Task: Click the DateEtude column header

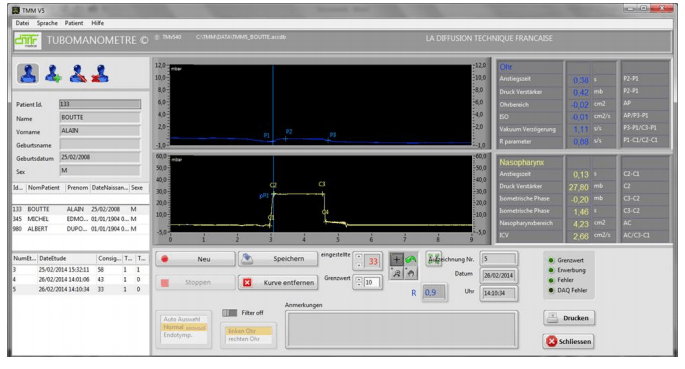Action: point(66,259)
